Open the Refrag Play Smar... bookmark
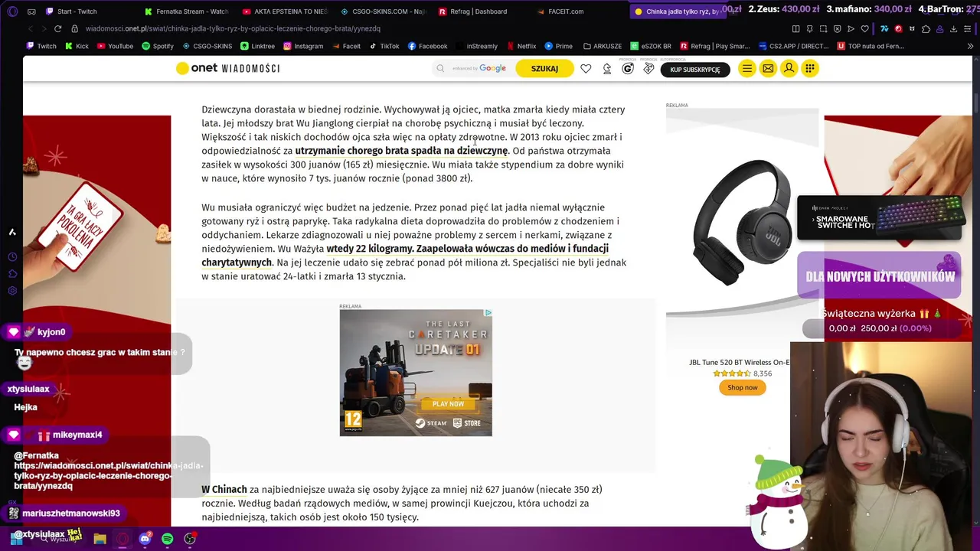The width and height of the screenshot is (980, 551). pos(714,46)
